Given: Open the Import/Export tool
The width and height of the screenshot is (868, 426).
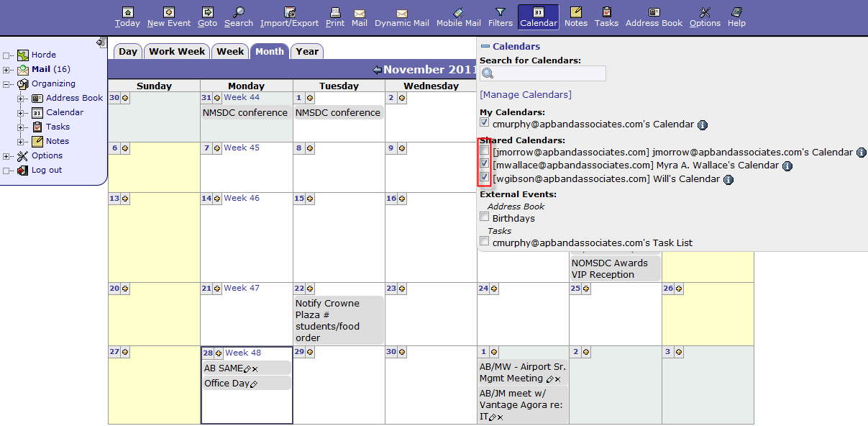Looking at the screenshot, I should click(290, 12).
